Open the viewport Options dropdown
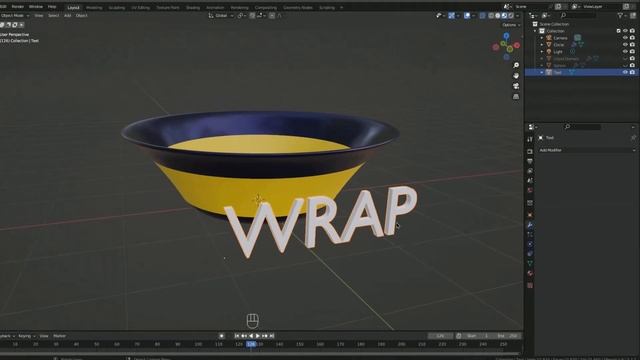 [x=511, y=25]
